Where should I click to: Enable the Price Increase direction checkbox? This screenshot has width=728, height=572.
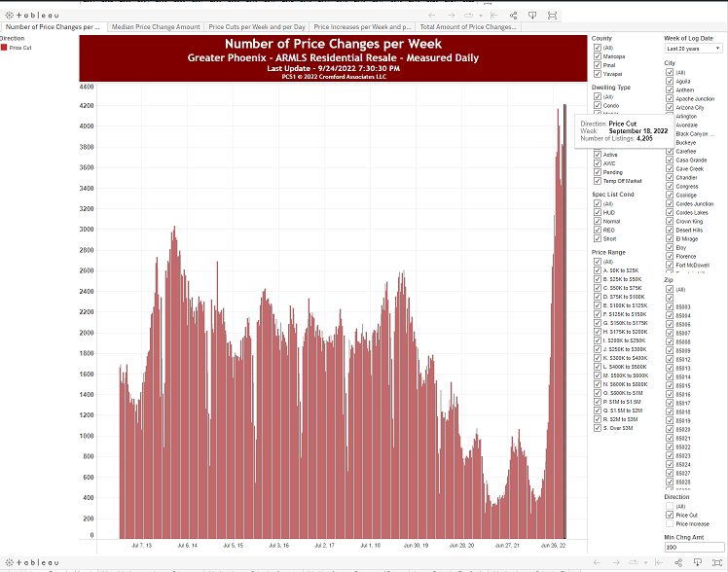[669, 523]
